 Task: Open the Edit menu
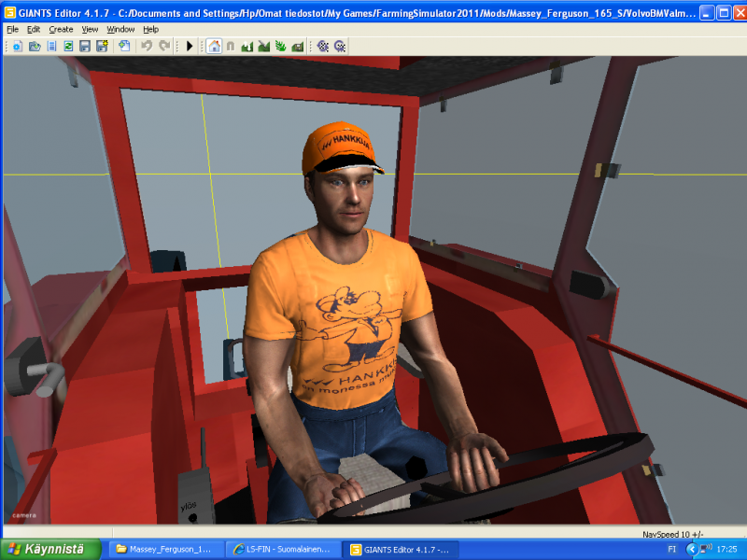[x=34, y=29]
